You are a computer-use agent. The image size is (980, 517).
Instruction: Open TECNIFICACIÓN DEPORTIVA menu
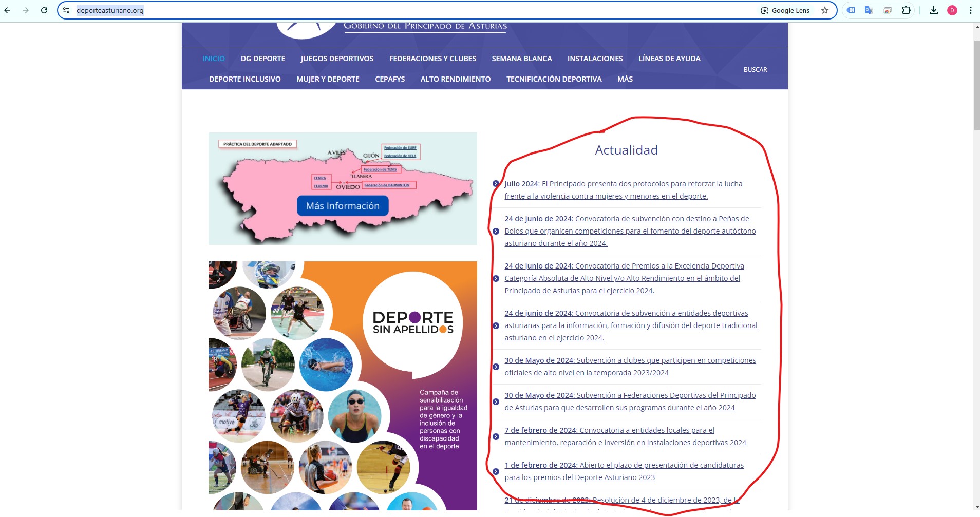click(554, 79)
